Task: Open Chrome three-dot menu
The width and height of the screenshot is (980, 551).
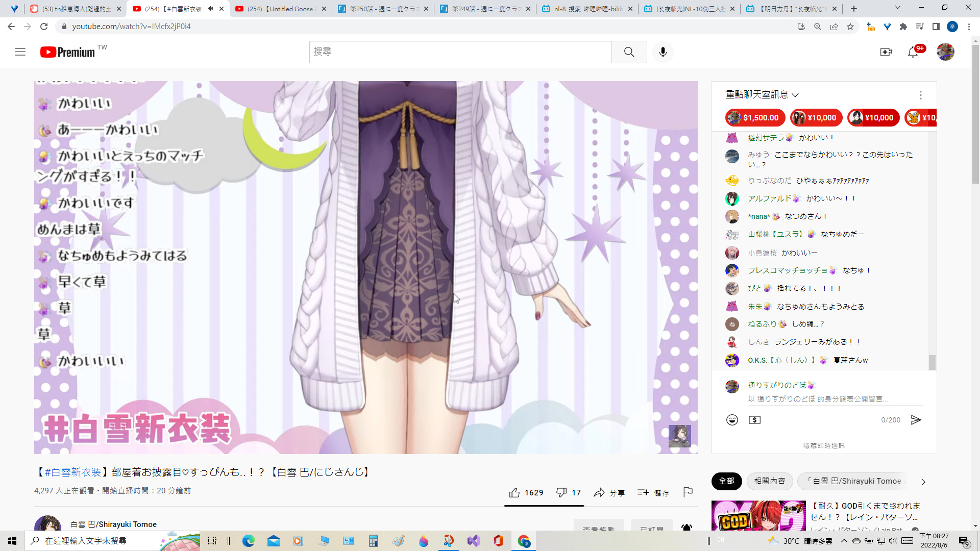Action: click(969, 27)
